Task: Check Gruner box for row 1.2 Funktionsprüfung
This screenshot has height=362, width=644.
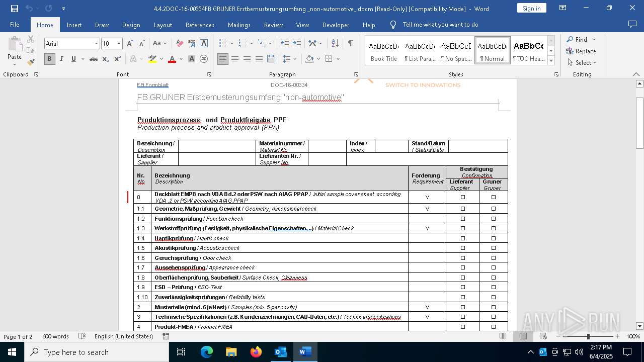Action: [494, 219]
